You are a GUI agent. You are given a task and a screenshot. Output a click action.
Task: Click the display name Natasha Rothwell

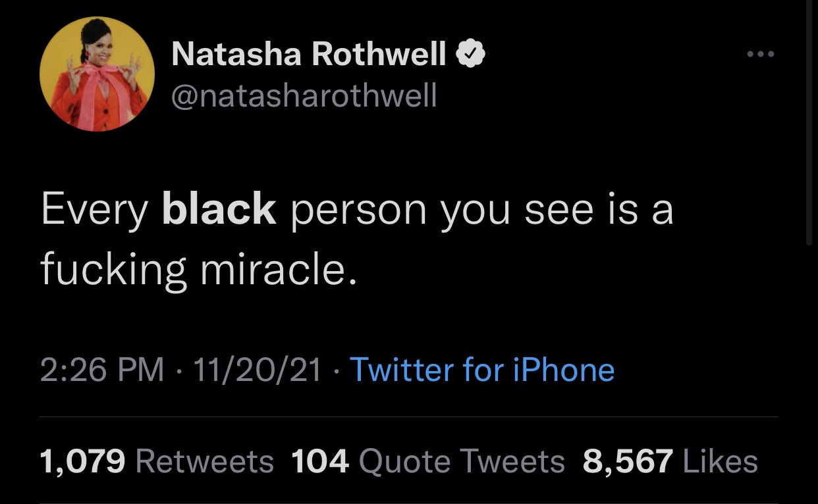pos(309,55)
